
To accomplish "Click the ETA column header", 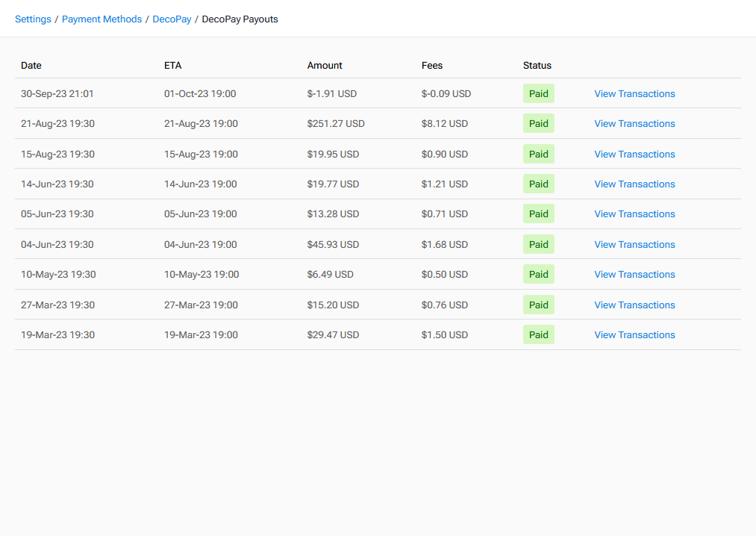I will [x=172, y=65].
